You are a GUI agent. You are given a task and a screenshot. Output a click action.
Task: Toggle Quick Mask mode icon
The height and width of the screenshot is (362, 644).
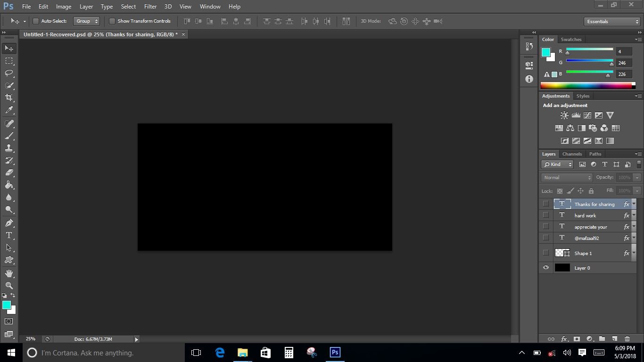click(9, 321)
